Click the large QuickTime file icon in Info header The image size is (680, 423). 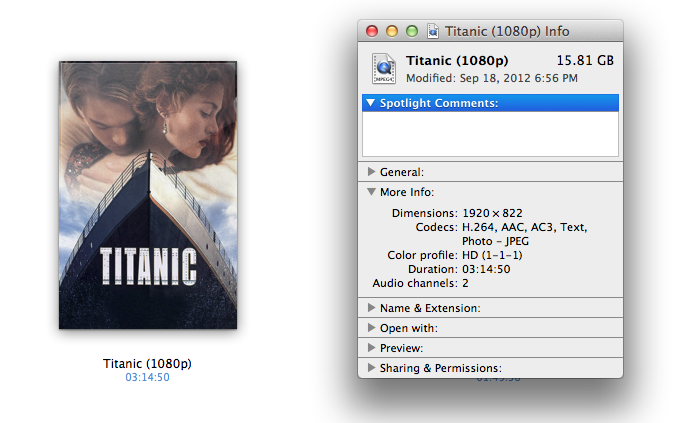[x=383, y=68]
